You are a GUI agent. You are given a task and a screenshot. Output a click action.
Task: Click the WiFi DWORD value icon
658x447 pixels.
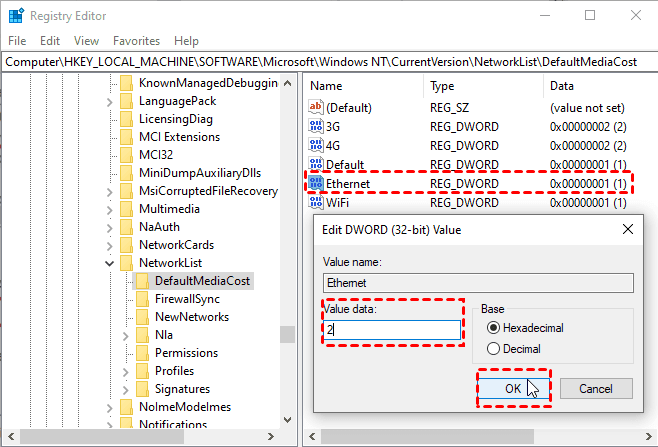pyautogui.click(x=316, y=202)
